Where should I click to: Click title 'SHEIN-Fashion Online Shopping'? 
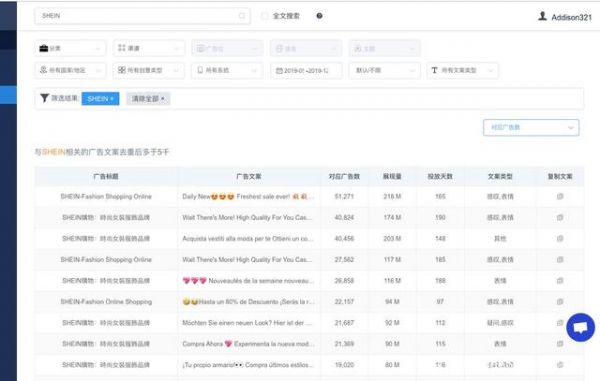tap(106, 301)
